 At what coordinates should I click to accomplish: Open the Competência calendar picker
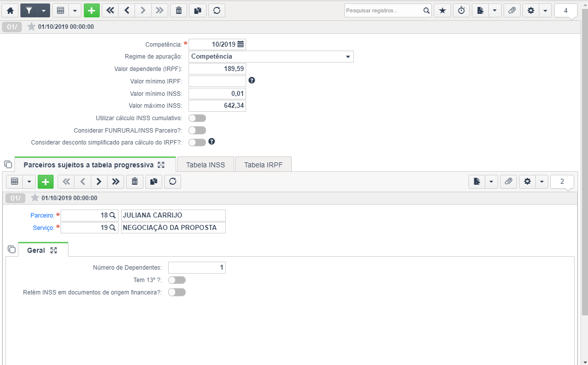[241, 44]
